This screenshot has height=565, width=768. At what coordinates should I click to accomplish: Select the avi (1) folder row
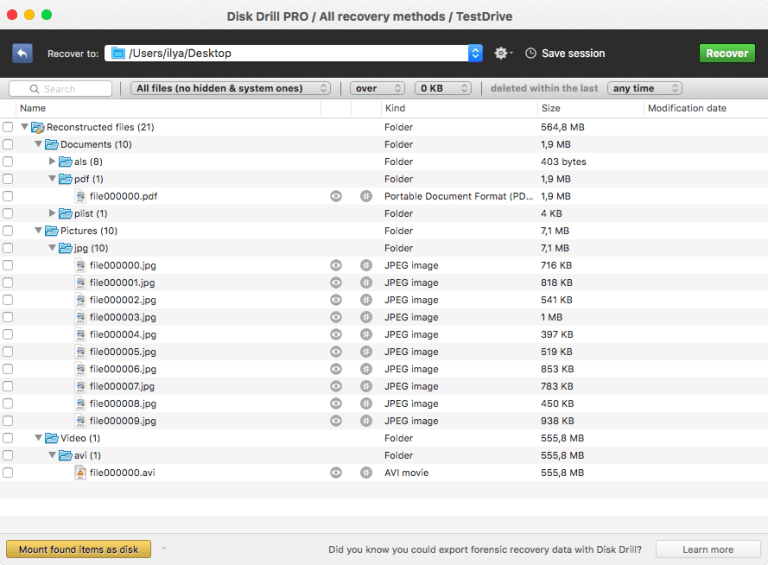tap(384, 455)
